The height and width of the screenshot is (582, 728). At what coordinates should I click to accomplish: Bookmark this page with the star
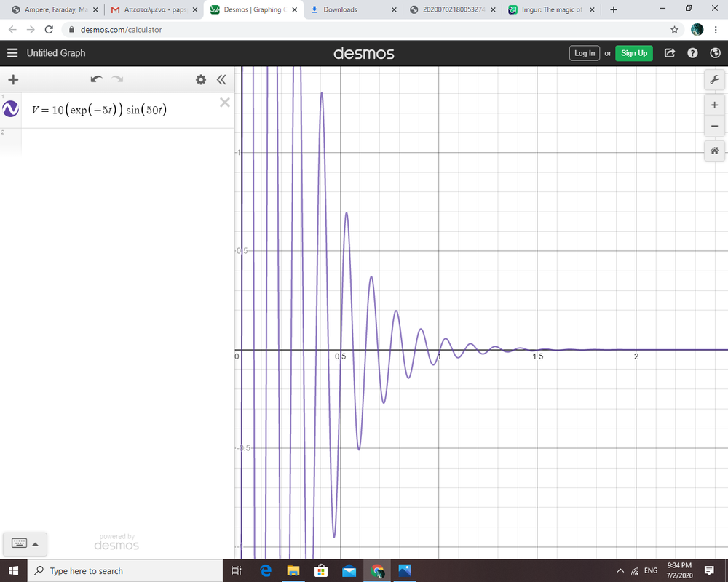pos(674,30)
